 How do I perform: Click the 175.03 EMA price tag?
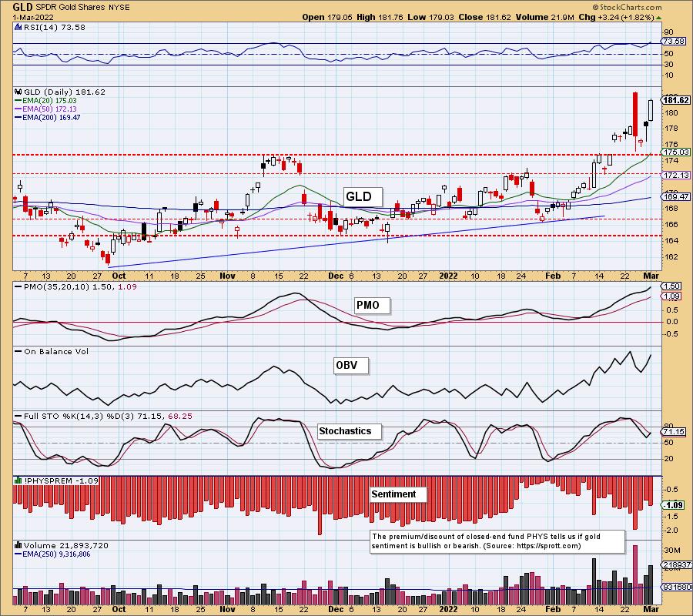[x=675, y=152]
